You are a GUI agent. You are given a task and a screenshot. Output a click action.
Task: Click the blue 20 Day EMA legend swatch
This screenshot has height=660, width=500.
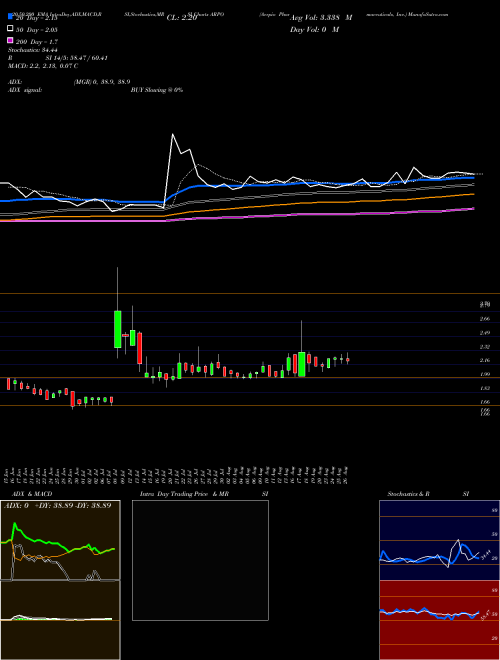point(10,17)
